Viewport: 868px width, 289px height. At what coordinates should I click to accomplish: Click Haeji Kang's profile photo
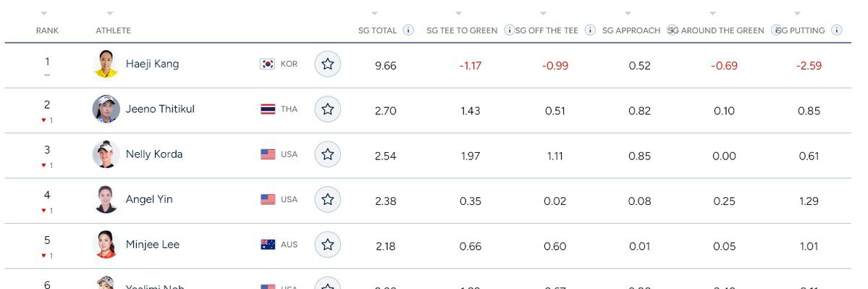pos(106,64)
